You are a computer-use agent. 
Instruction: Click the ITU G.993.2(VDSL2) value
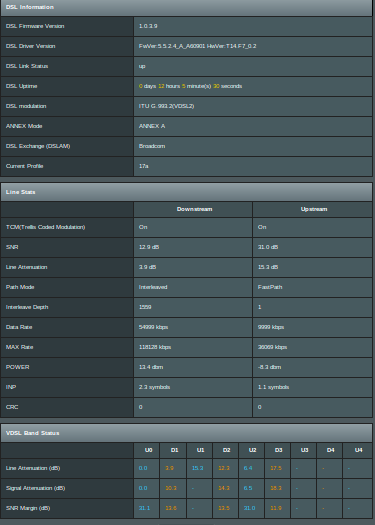(x=166, y=106)
